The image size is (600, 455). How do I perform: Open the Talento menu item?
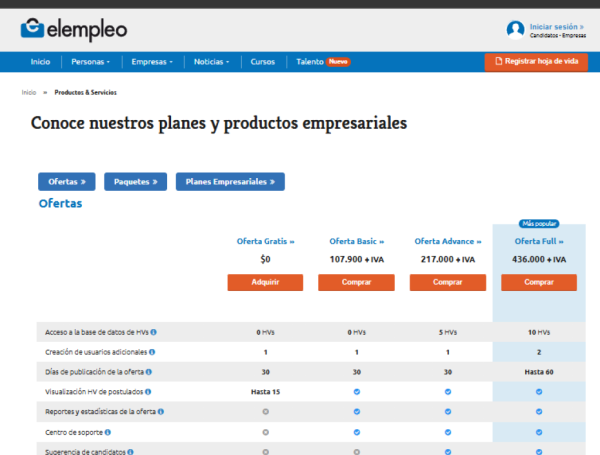[x=310, y=62]
